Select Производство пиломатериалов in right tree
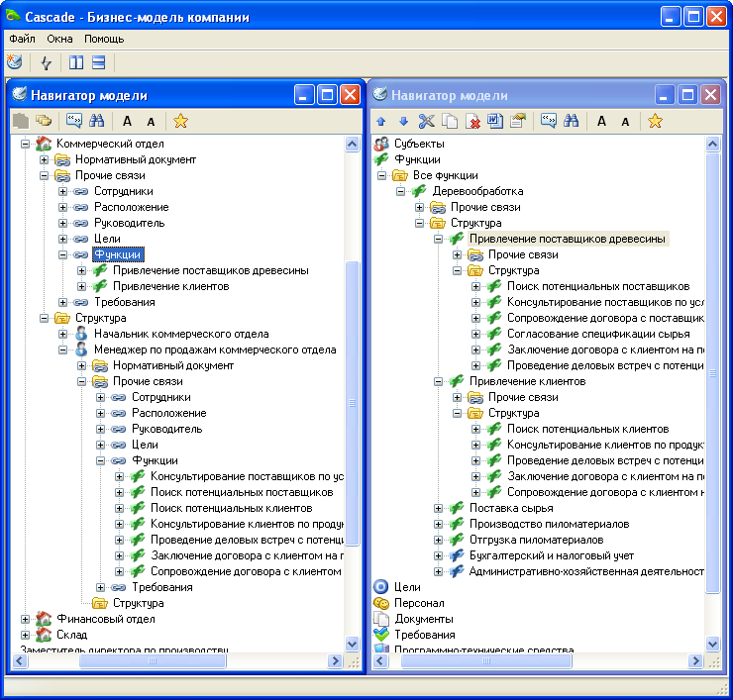The height and width of the screenshot is (700, 733). [x=550, y=524]
